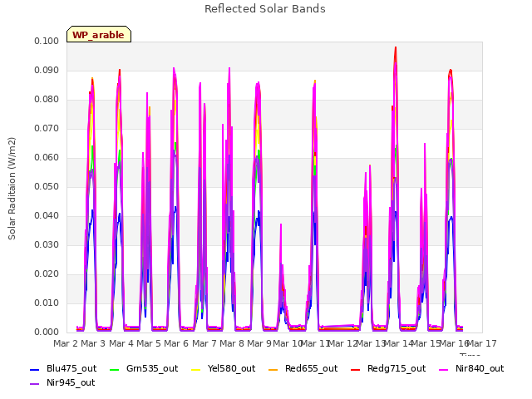This screenshot has width=532, height=399.
Task: Click the Mar 17 x-axis date label
Action: click(x=482, y=343)
